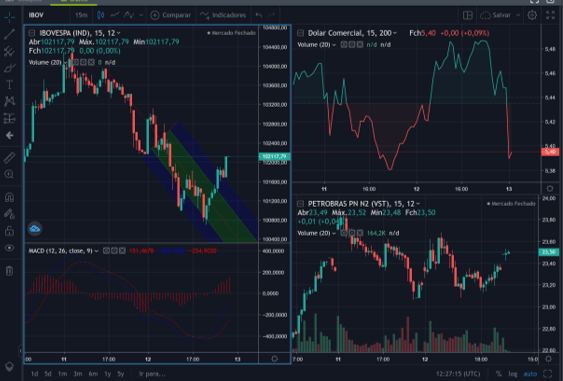Select the 6m time range

(x=93, y=374)
